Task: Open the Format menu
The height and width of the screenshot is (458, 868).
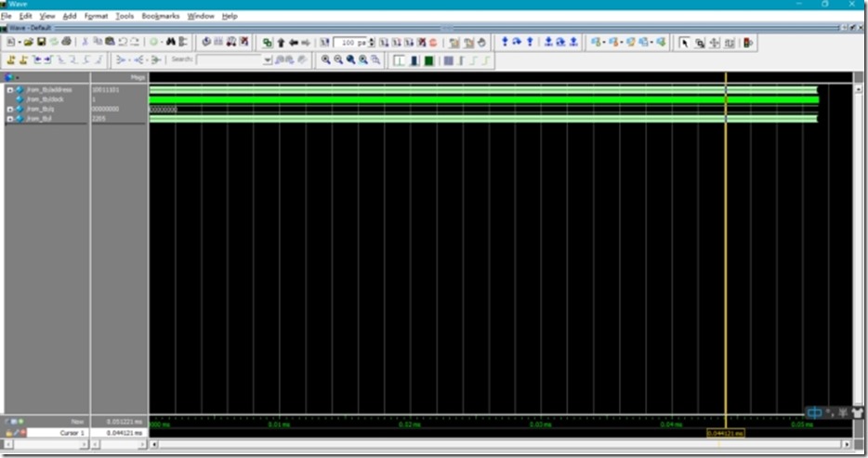Action: tap(96, 16)
